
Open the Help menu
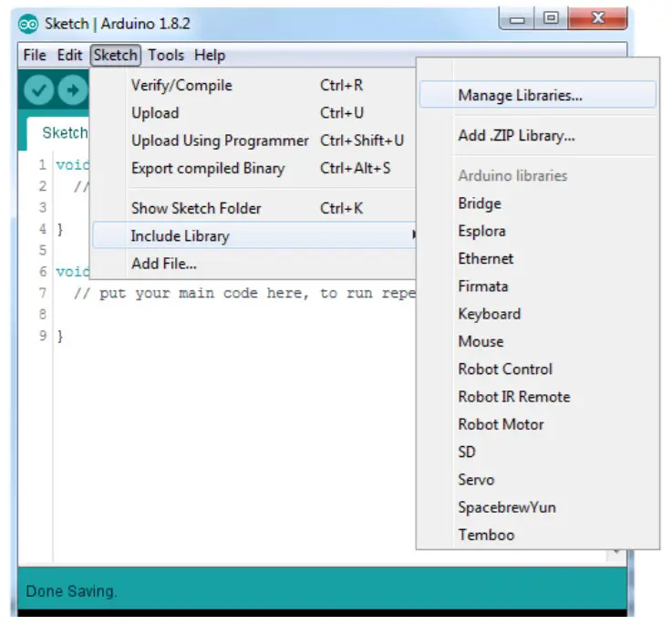click(210, 56)
